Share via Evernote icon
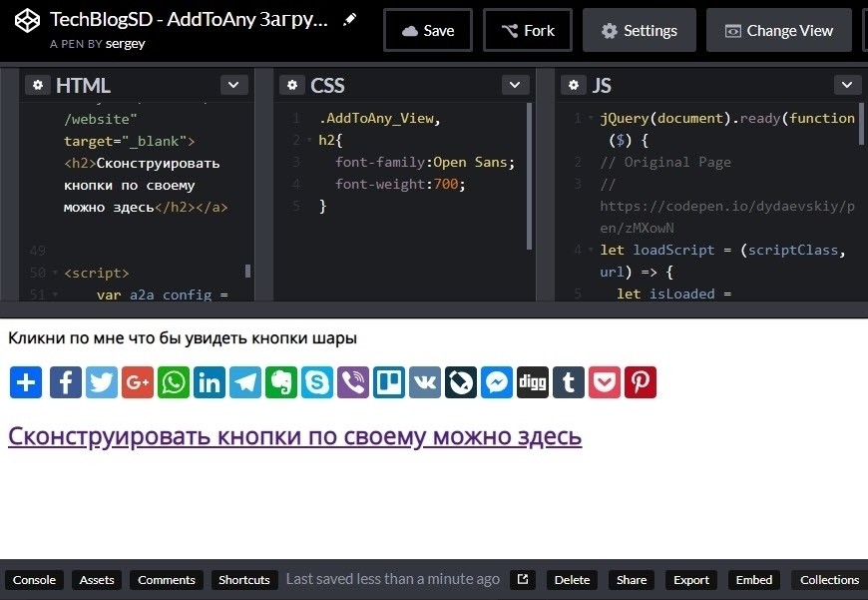 (x=281, y=382)
